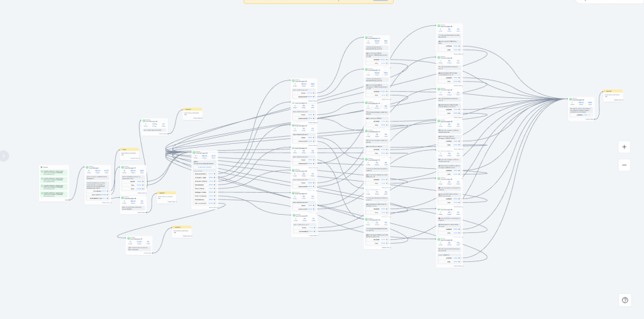Zoom out with the minus button
Image resolution: width=644 pixels, height=319 pixels.
624,165
